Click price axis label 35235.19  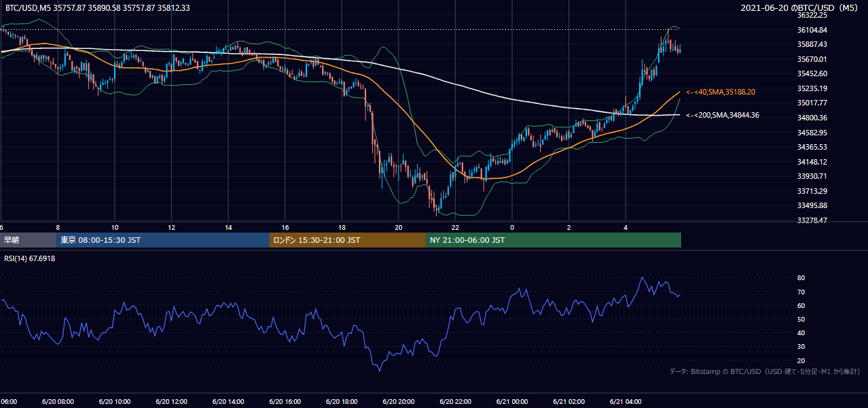[x=812, y=88]
